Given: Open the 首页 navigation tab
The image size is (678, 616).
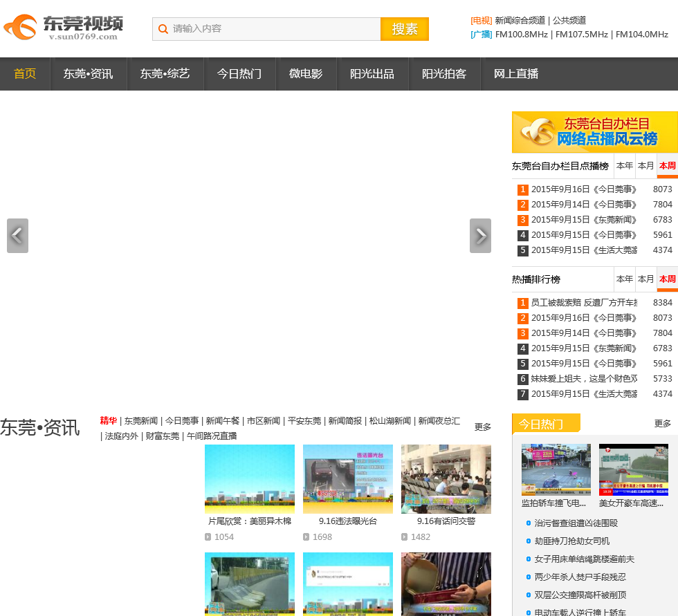Looking at the screenshot, I should pos(25,74).
